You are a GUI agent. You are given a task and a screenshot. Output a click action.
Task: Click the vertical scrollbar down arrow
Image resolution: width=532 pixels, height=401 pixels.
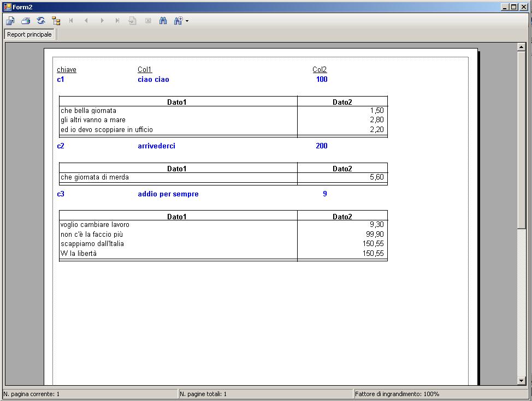pyautogui.click(x=522, y=381)
